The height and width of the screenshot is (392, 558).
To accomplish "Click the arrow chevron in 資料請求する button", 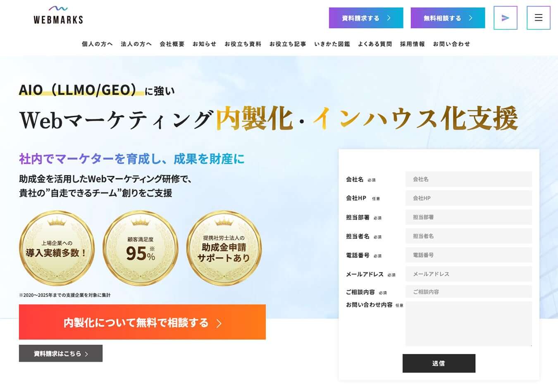I will click(389, 18).
